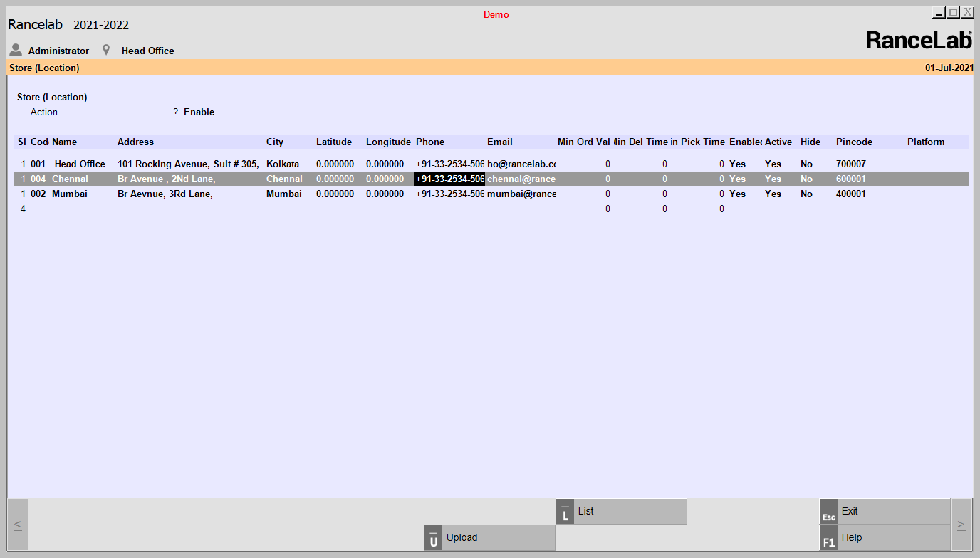Click the location pin icon beside Head Office

107,51
